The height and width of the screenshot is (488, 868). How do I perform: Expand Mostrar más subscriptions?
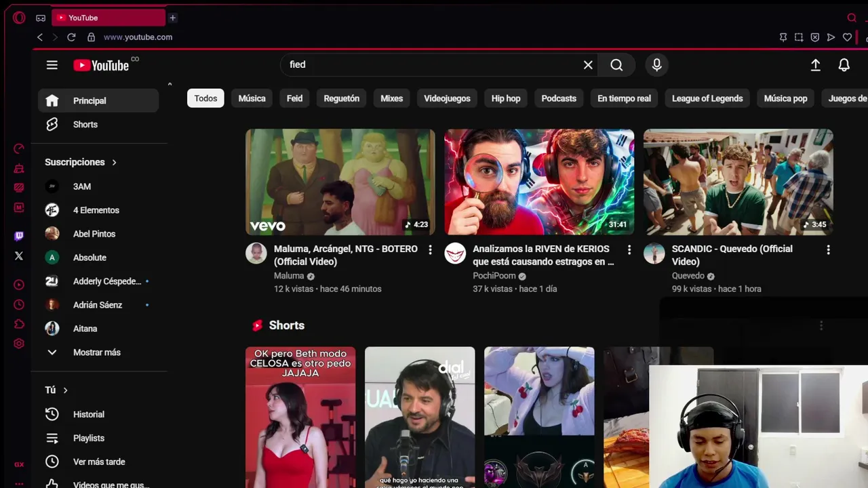pos(98,352)
